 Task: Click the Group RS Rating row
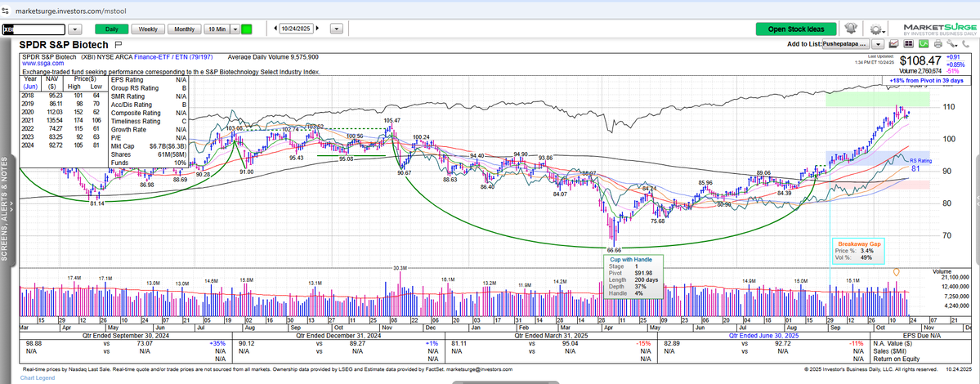[x=150, y=88]
